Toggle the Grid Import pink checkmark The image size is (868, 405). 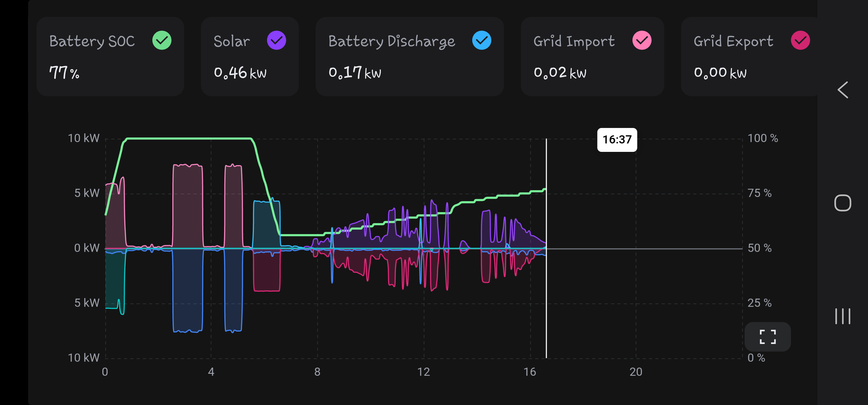[x=641, y=40]
